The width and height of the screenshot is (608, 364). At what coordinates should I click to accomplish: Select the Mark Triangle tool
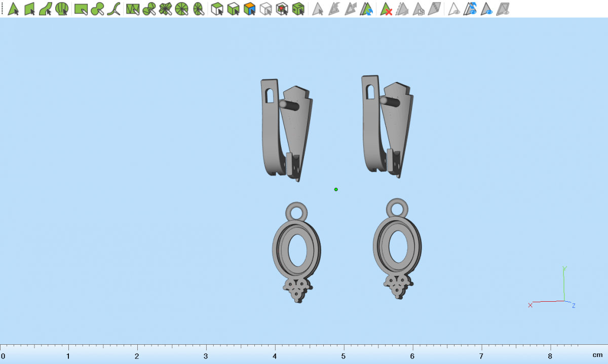click(x=13, y=9)
